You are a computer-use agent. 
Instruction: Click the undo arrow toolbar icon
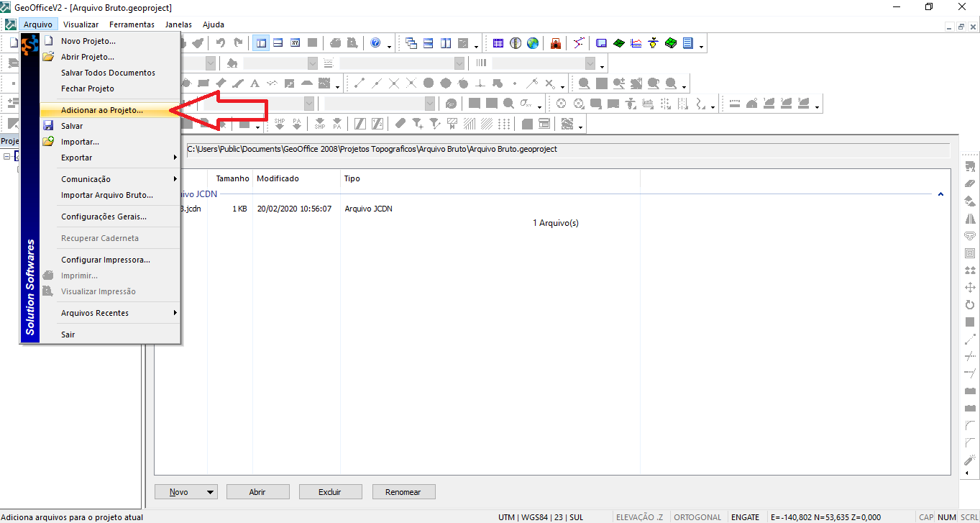(x=221, y=43)
